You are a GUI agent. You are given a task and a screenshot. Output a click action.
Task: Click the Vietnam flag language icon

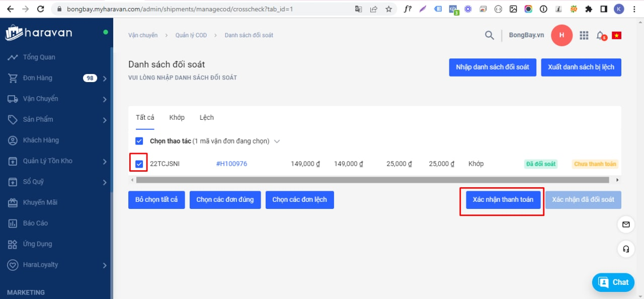click(x=616, y=35)
